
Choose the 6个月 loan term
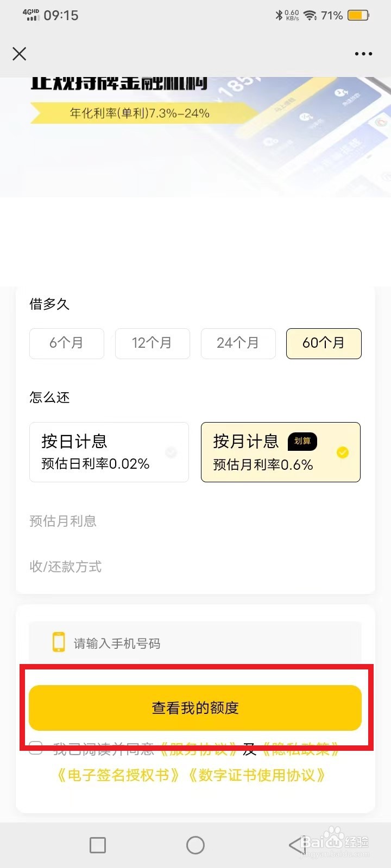[67, 343]
